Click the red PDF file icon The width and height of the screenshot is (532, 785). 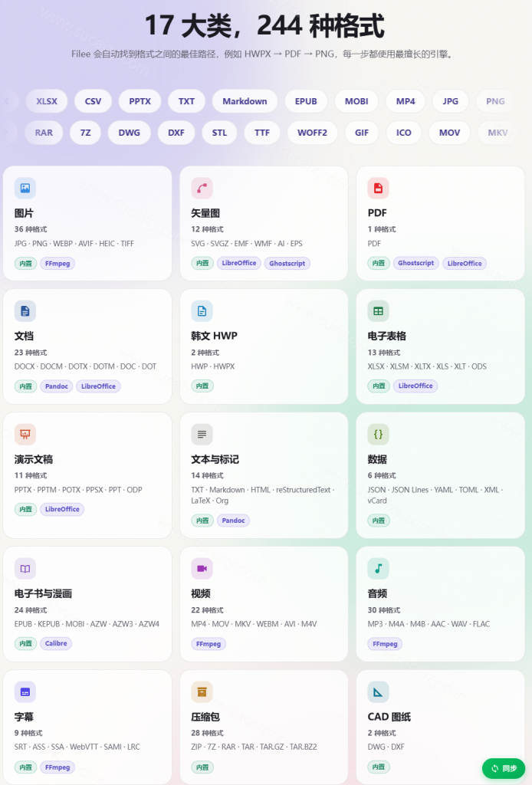pos(379,189)
